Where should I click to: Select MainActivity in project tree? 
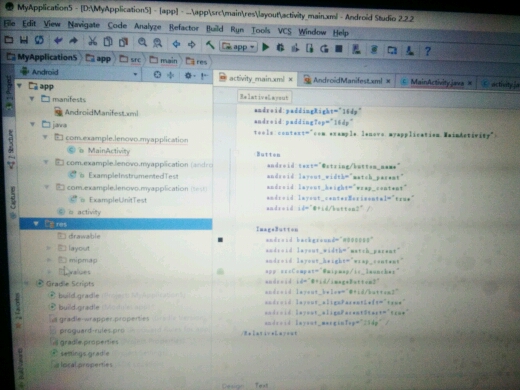pos(109,151)
